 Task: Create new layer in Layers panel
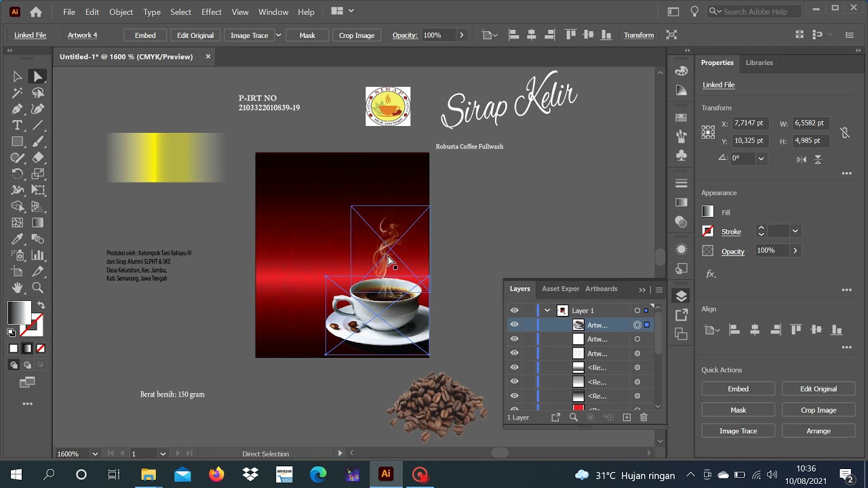click(x=627, y=418)
